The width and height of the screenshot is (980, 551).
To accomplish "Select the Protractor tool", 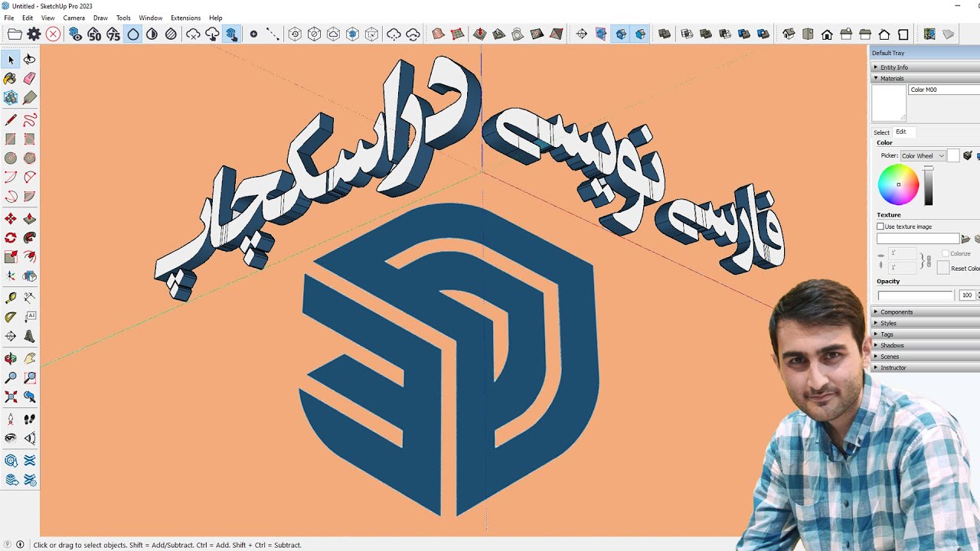I will coord(11,317).
